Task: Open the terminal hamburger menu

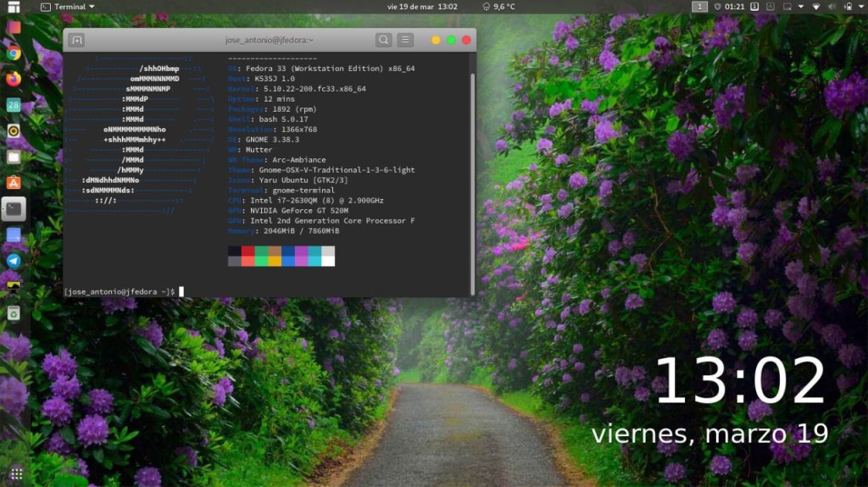Action: click(406, 40)
